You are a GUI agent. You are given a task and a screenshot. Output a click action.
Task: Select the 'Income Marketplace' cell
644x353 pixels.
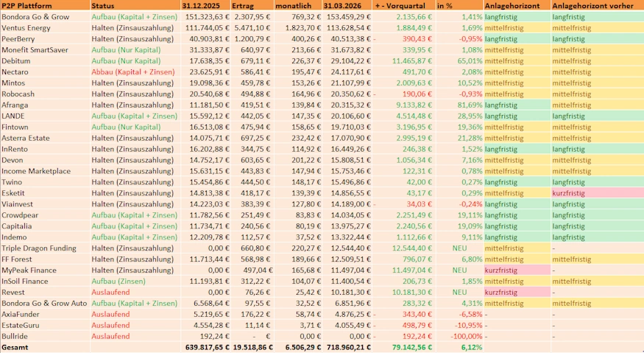point(45,171)
